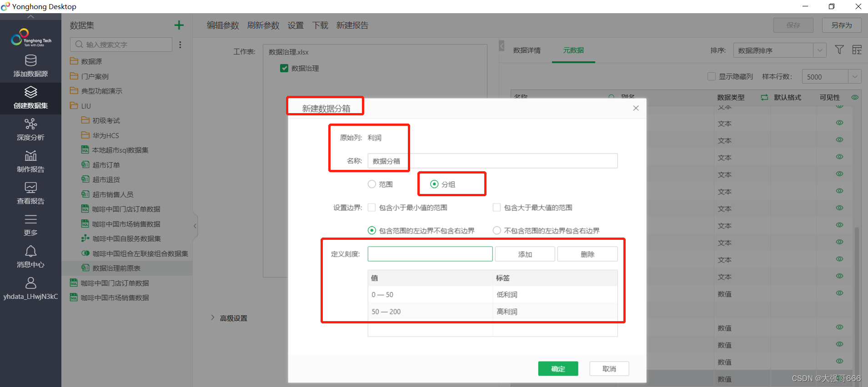Open user account yhdata_LHwjN3kC
868x387 pixels.
30,289
